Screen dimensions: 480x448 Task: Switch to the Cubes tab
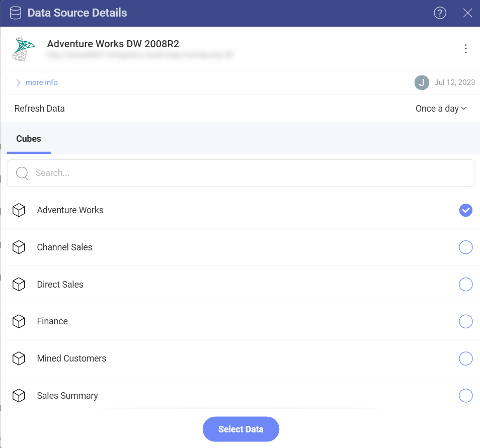coord(29,139)
